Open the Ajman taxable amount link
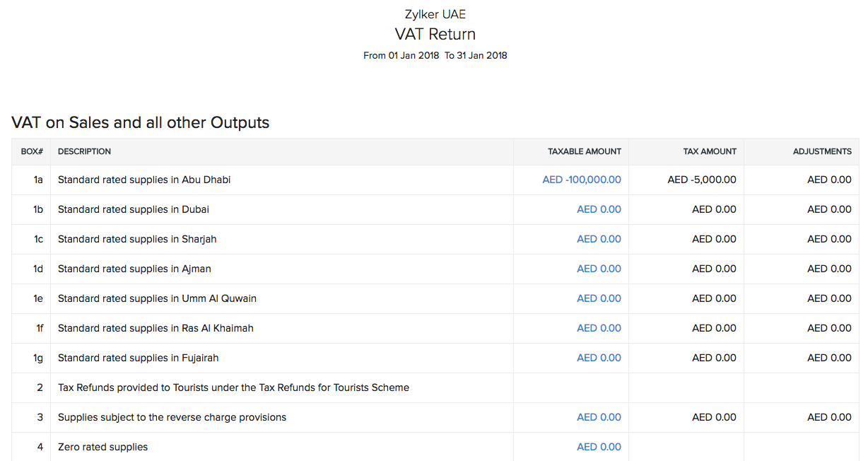Viewport: 868px width, 461px height. coord(599,269)
